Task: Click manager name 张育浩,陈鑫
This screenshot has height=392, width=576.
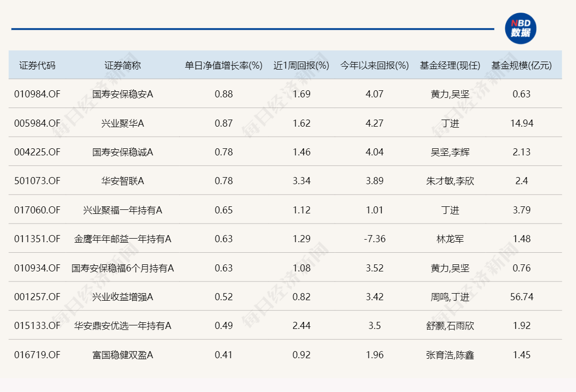Action: coord(450,355)
